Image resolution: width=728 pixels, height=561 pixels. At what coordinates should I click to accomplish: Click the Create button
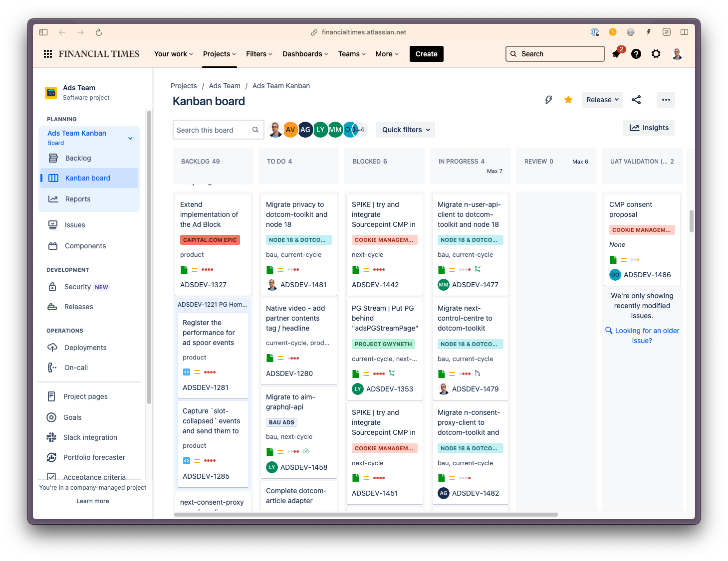426,54
